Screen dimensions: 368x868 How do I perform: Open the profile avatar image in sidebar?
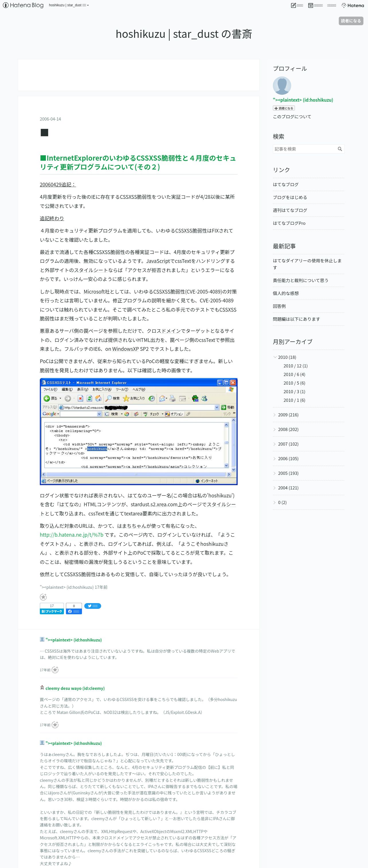click(x=282, y=86)
